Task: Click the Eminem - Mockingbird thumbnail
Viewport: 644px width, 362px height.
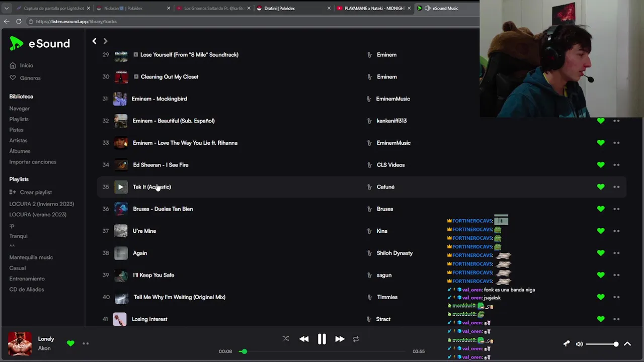Action: click(x=120, y=99)
